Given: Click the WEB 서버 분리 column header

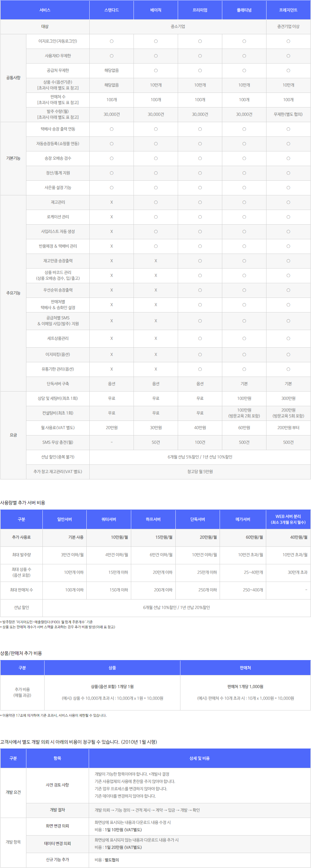Looking at the screenshot, I should coord(288,519).
